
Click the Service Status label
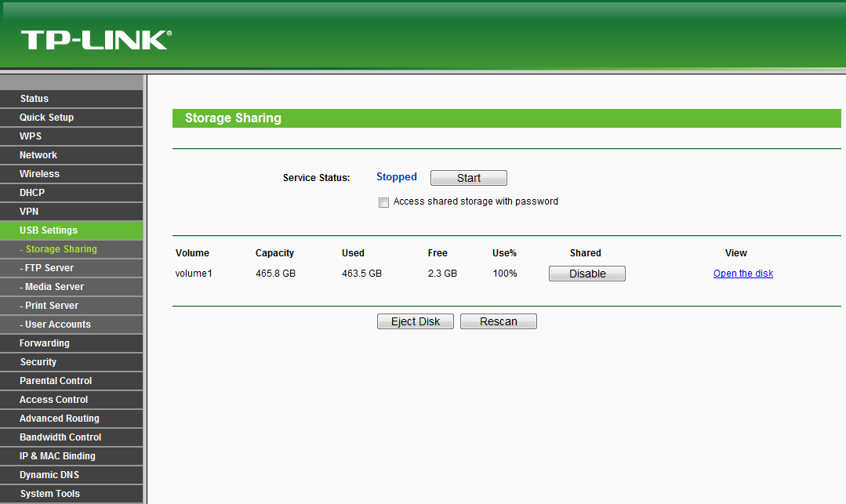click(x=316, y=178)
